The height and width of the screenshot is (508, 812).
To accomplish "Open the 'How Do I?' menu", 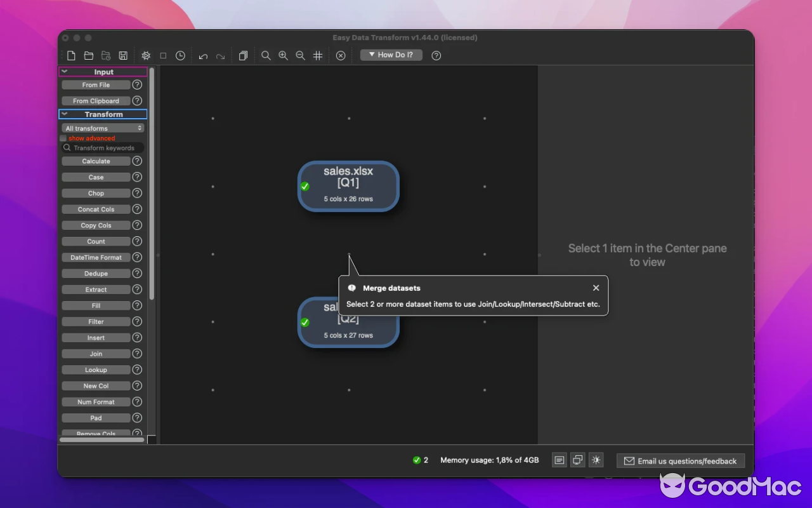I will 391,55.
